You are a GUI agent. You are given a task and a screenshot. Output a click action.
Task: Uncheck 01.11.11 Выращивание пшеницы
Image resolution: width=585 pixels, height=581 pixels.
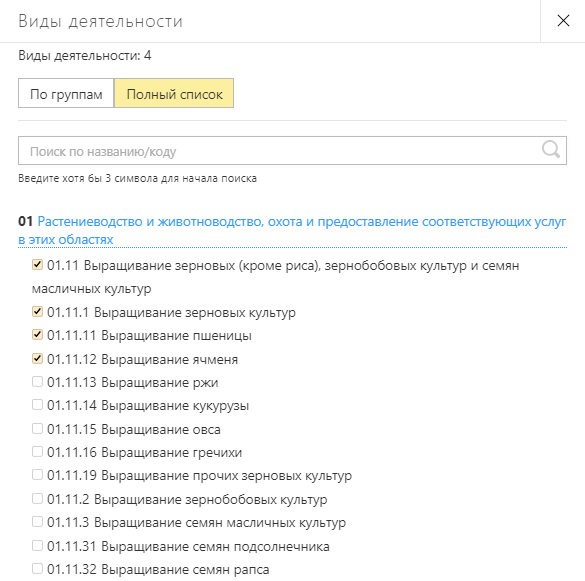point(37,335)
